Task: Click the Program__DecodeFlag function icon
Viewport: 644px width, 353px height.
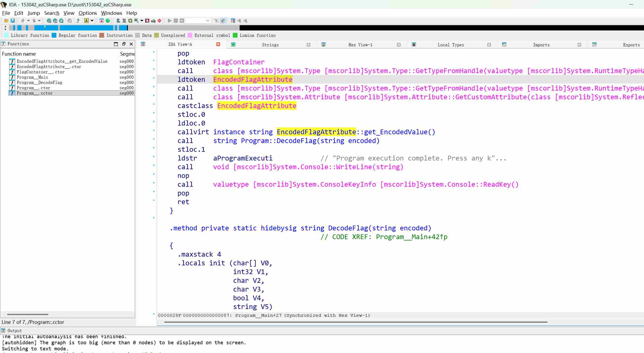Action: [12, 83]
